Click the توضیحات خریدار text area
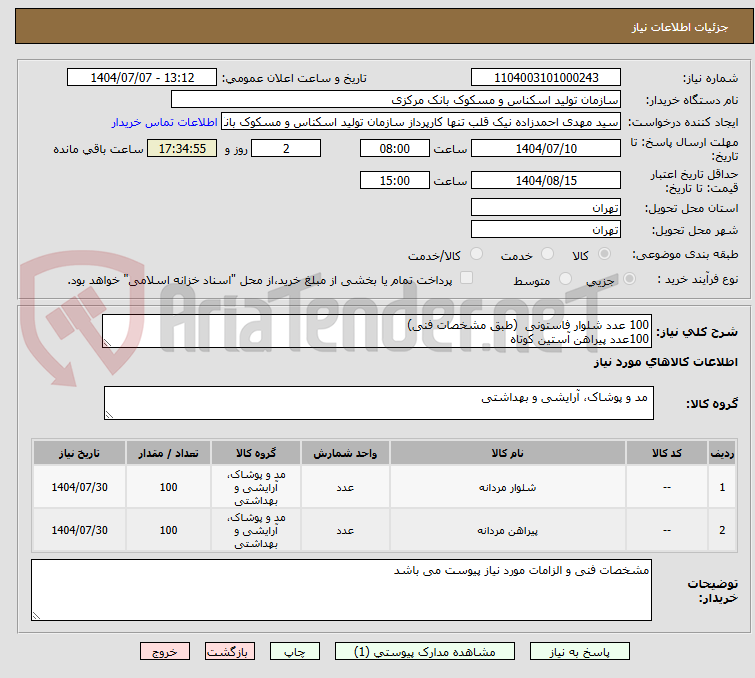Image resolution: width=755 pixels, height=678 pixels. click(341, 590)
